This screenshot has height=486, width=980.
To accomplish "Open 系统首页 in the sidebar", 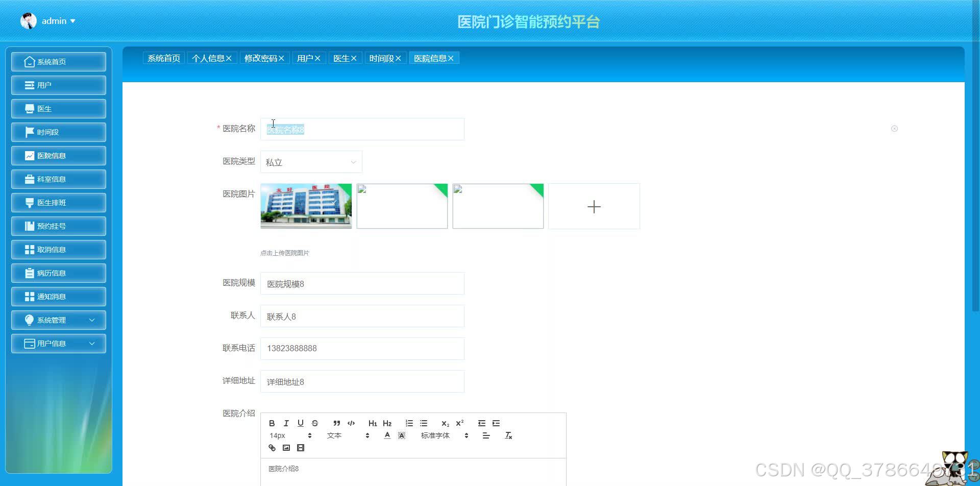I will [59, 62].
